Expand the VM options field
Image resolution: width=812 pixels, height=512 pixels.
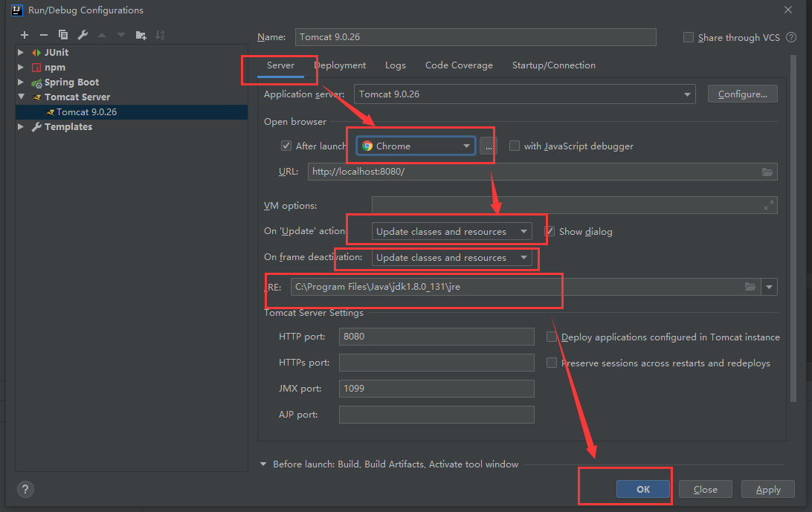769,206
